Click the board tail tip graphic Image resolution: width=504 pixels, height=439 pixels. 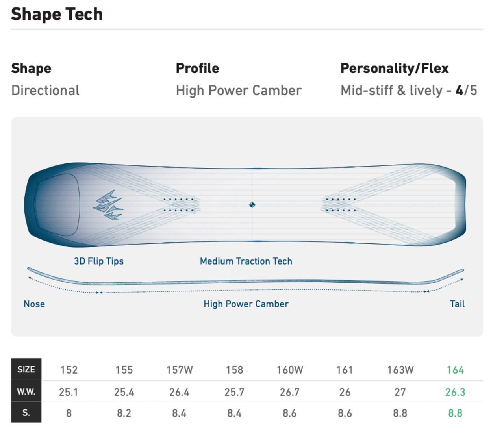click(459, 205)
